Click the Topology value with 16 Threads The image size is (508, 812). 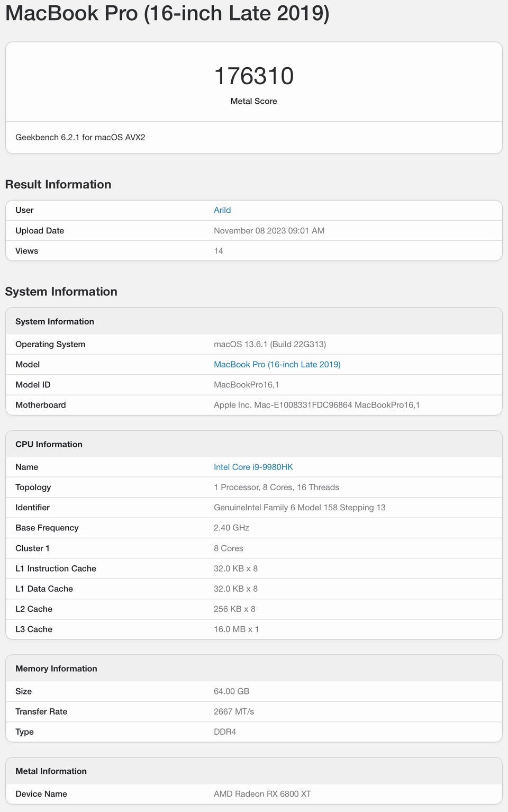[276, 488]
